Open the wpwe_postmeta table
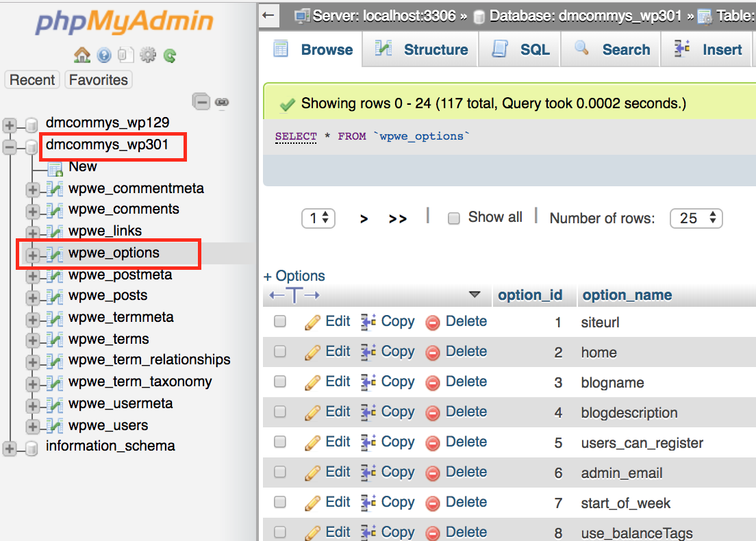 tap(120, 275)
